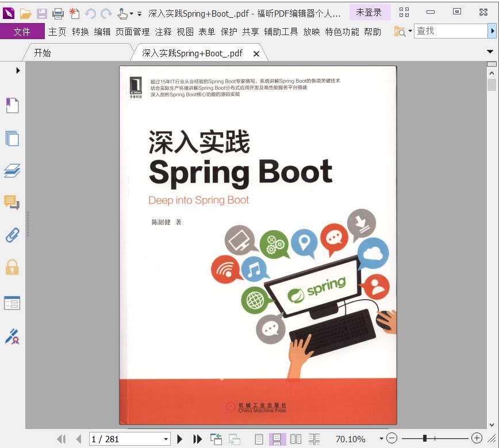Open the 辅助工具 ribbon tab

(x=281, y=32)
